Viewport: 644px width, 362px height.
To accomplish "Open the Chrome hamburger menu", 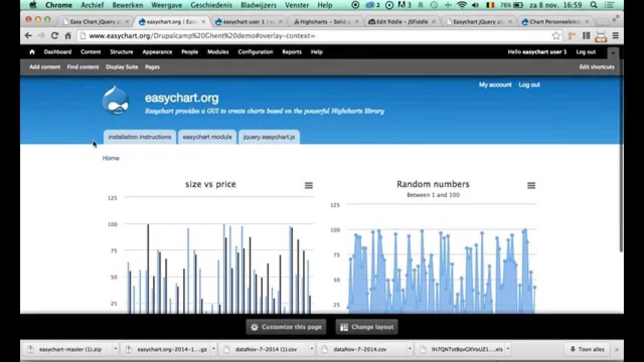I will [615, 36].
